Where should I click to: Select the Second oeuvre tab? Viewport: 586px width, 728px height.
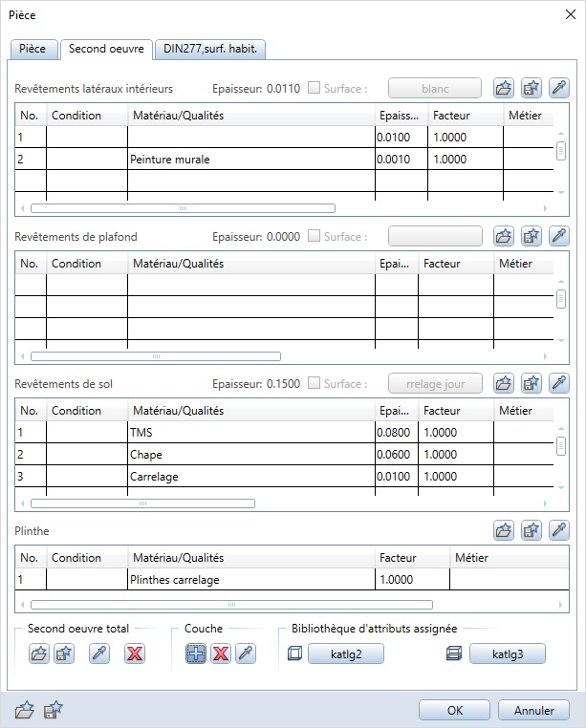[x=106, y=50]
